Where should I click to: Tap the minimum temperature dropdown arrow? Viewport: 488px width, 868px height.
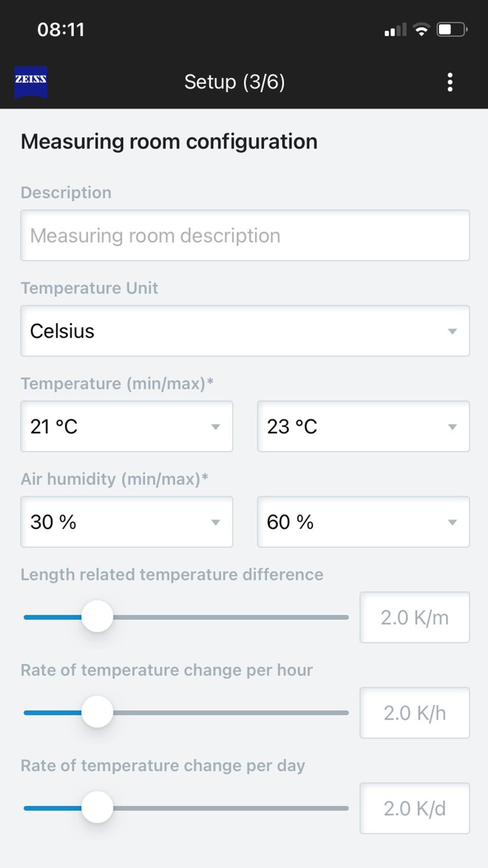coord(216,426)
